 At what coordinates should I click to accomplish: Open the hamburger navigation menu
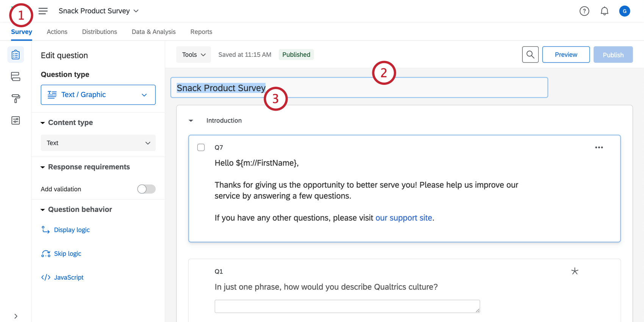pyautogui.click(x=43, y=11)
